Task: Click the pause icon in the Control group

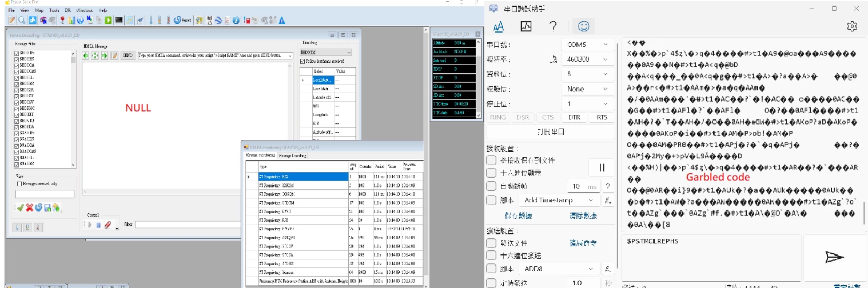Action: (98, 225)
